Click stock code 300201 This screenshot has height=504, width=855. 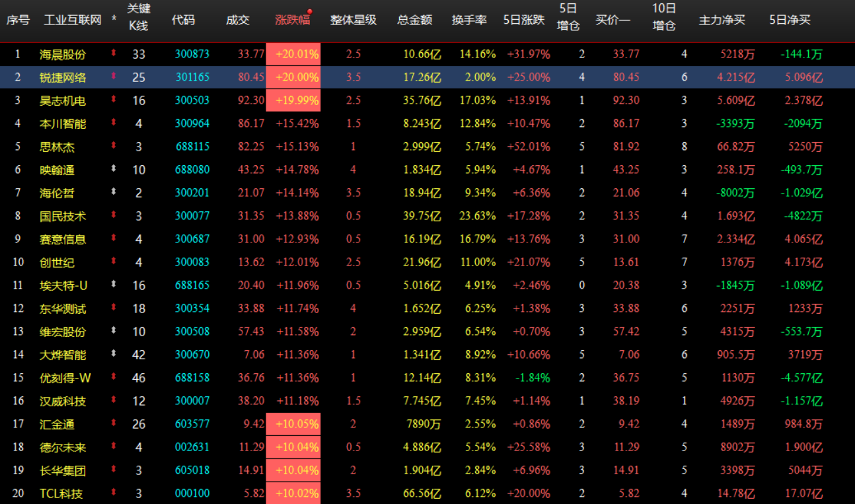(192, 193)
